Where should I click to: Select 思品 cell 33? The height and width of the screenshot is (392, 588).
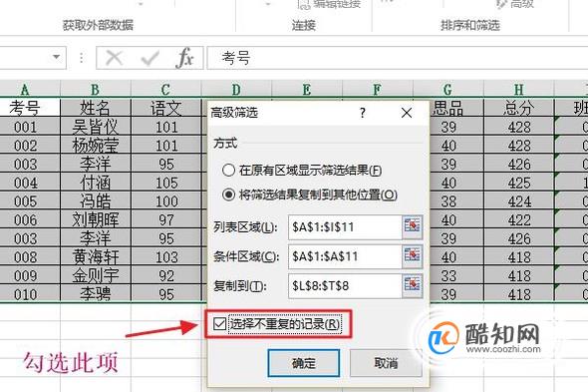tap(456, 275)
